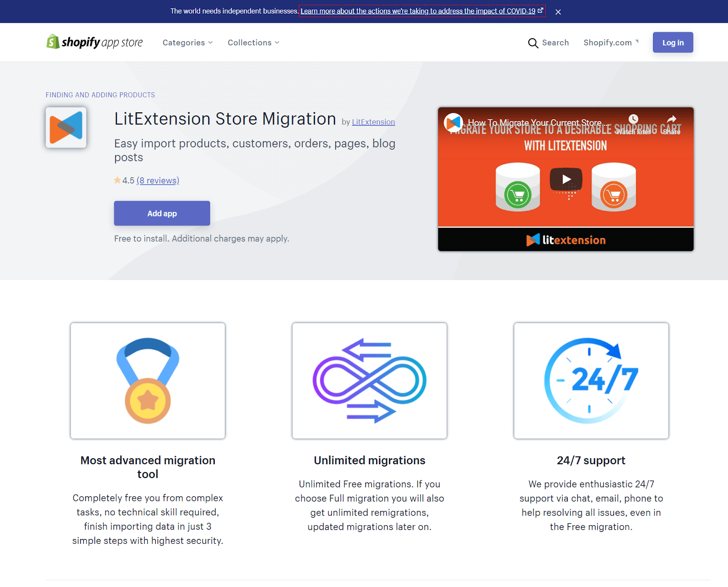Click the medal icon image
Image resolution: width=728 pixels, height=587 pixels.
pyautogui.click(x=148, y=381)
